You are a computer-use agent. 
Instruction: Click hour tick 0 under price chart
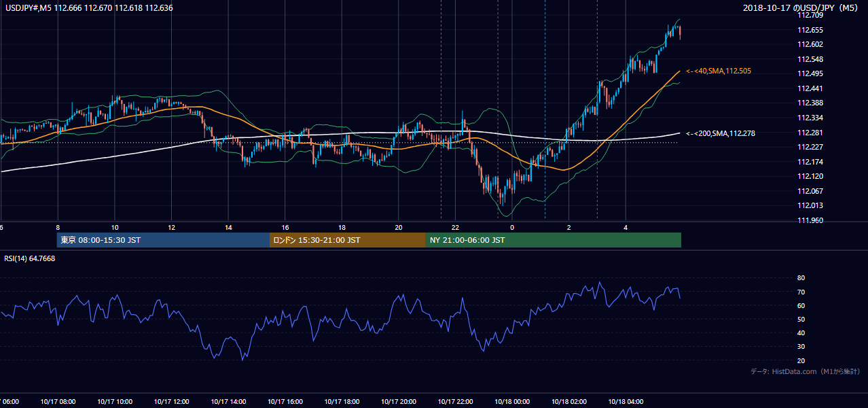(512, 228)
